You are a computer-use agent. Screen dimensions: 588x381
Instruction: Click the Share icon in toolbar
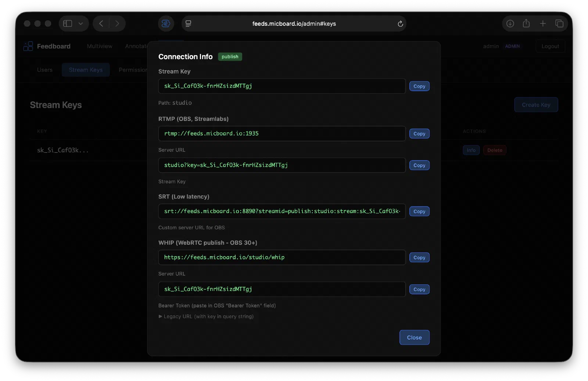tap(526, 24)
